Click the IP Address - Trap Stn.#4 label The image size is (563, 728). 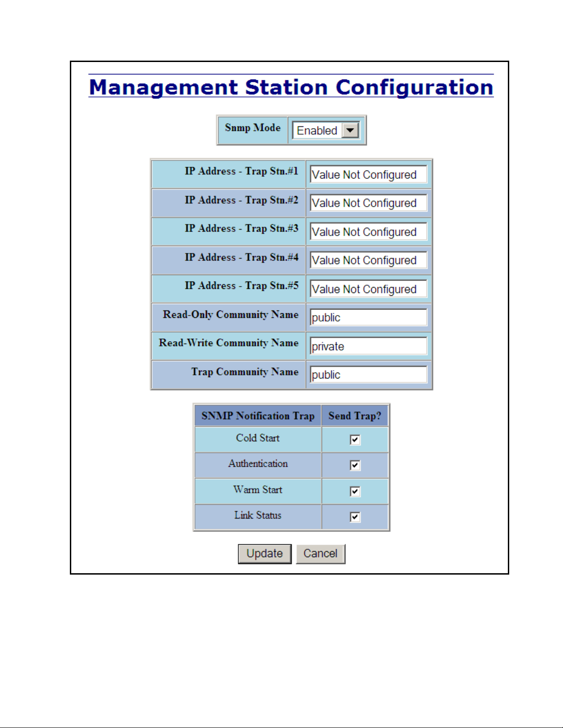pyautogui.click(x=242, y=257)
